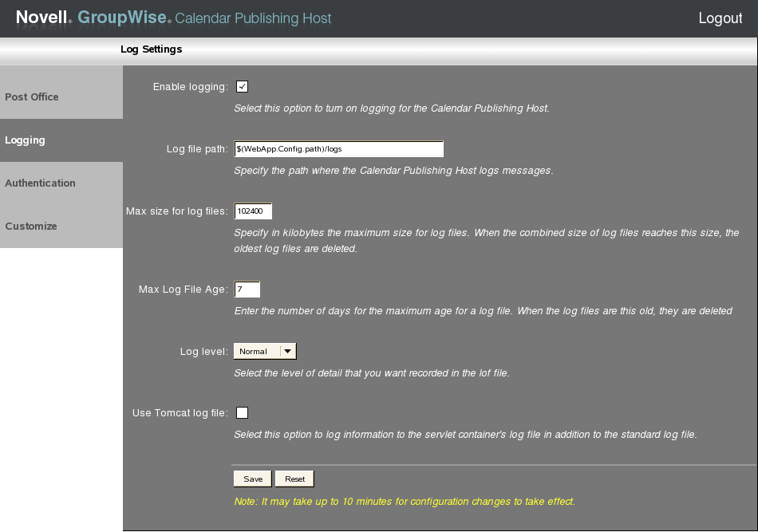The image size is (758, 532).
Task: Click the GroupWise logo text
Action: click(124, 18)
